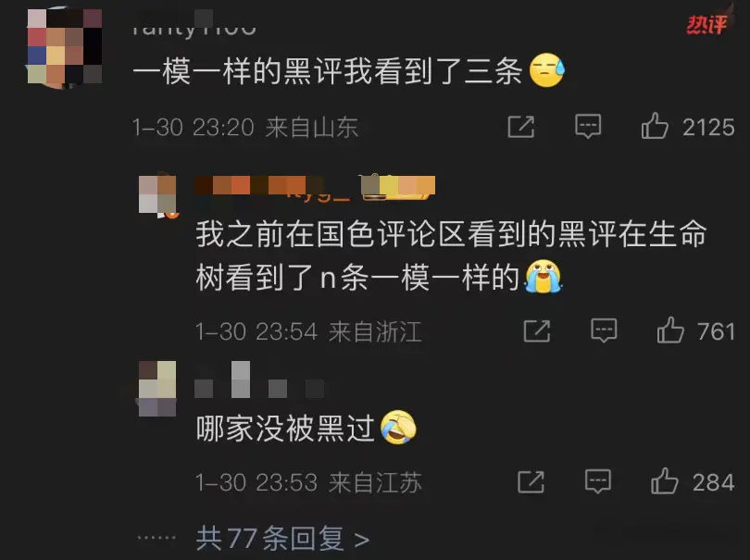
Task: Tap the blurred username of 江苏 replier
Action: coord(260,381)
